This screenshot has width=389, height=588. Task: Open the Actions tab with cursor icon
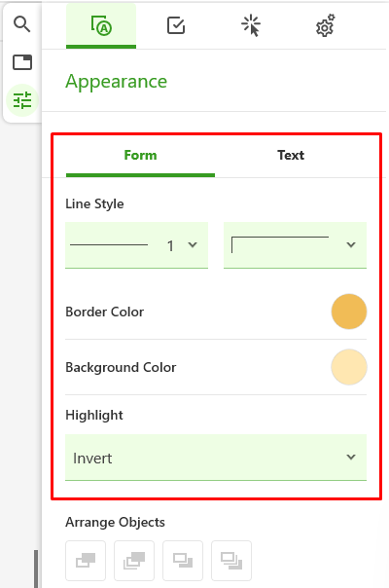[x=251, y=26]
